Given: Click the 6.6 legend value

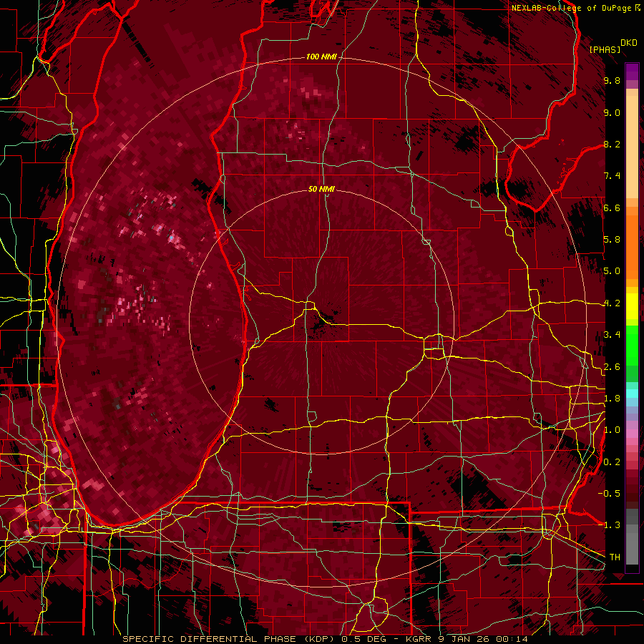Looking at the screenshot, I should [612, 208].
